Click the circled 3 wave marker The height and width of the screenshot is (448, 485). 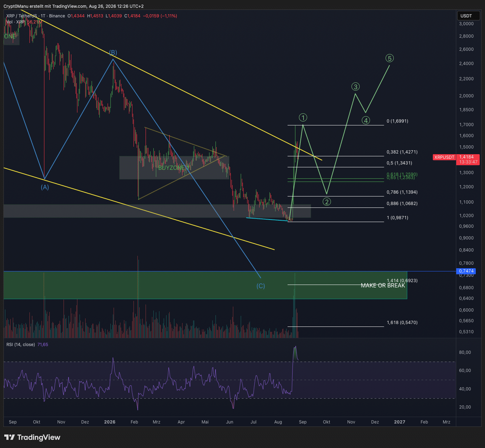point(355,86)
